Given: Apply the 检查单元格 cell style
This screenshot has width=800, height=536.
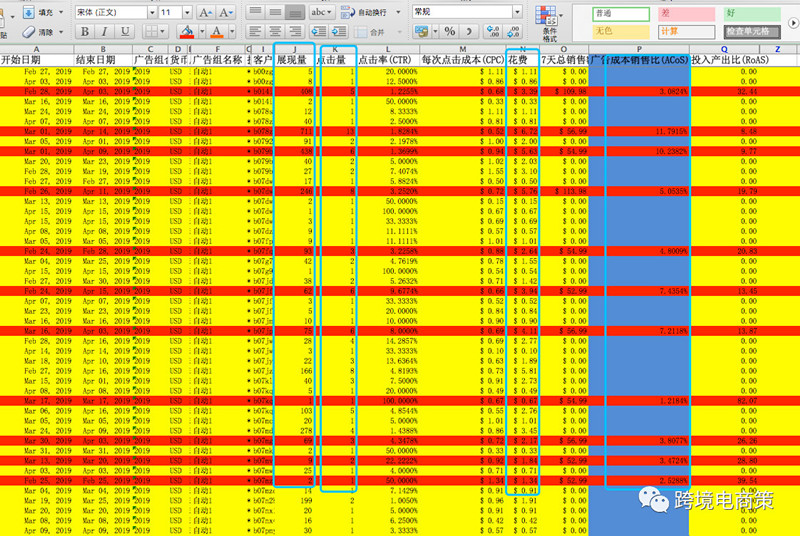Looking at the screenshot, I should click(752, 32).
